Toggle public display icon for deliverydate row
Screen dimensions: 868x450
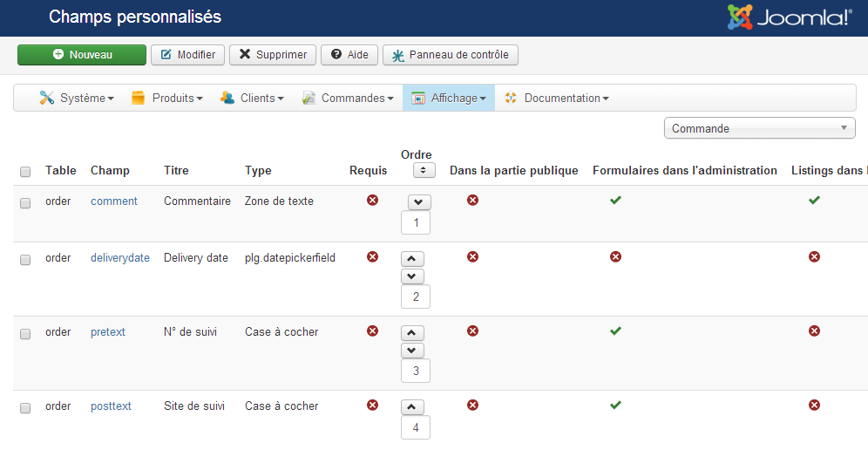472,257
